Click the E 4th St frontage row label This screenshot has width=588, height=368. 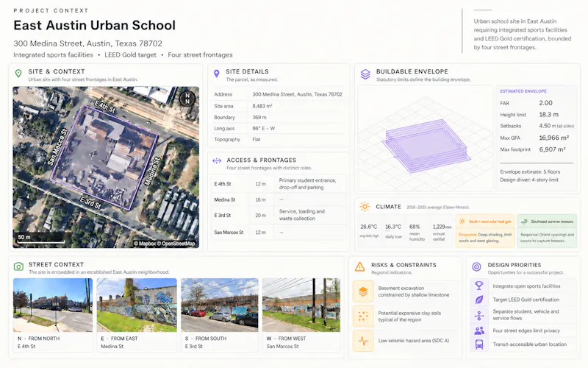223,184
